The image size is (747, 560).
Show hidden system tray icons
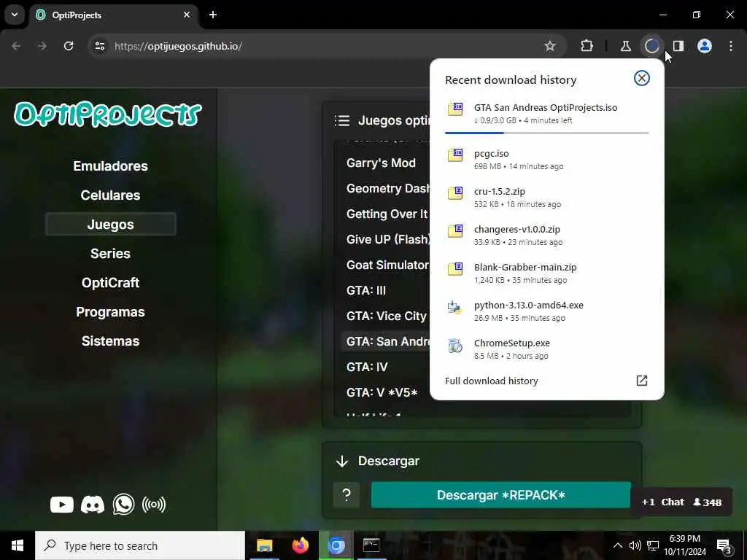pyautogui.click(x=617, y=545)
